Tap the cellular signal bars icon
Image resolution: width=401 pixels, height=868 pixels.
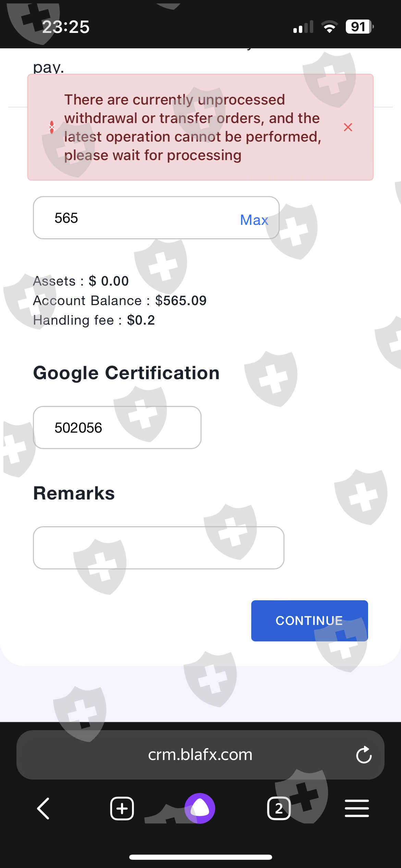(x=303, y=27)
